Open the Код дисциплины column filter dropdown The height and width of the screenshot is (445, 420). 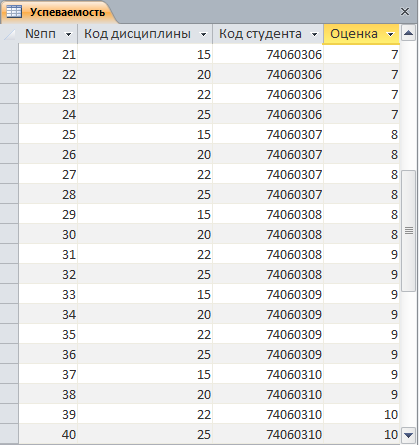pyautogui.click(x=203, y=34)
